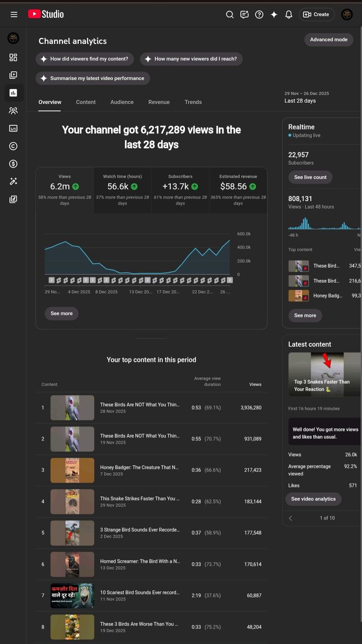Select the Overview tab
This screenshot has height=644, width=362.
click(x=50, y=102)
